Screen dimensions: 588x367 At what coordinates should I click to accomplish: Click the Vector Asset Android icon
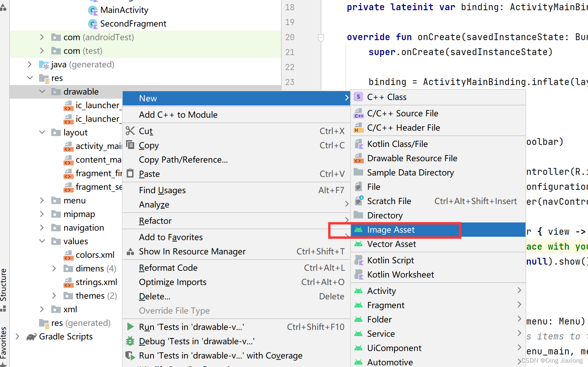coord(358,244)
